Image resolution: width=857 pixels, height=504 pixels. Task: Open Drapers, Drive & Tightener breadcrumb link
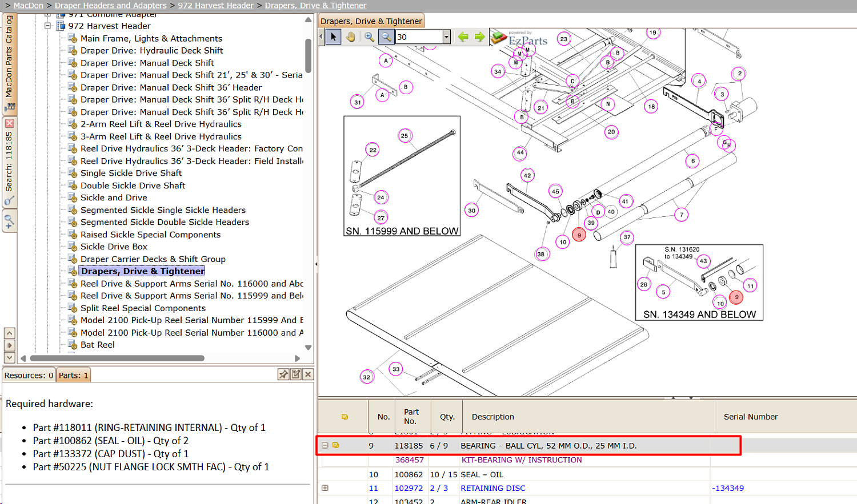[x=315, y=5]
